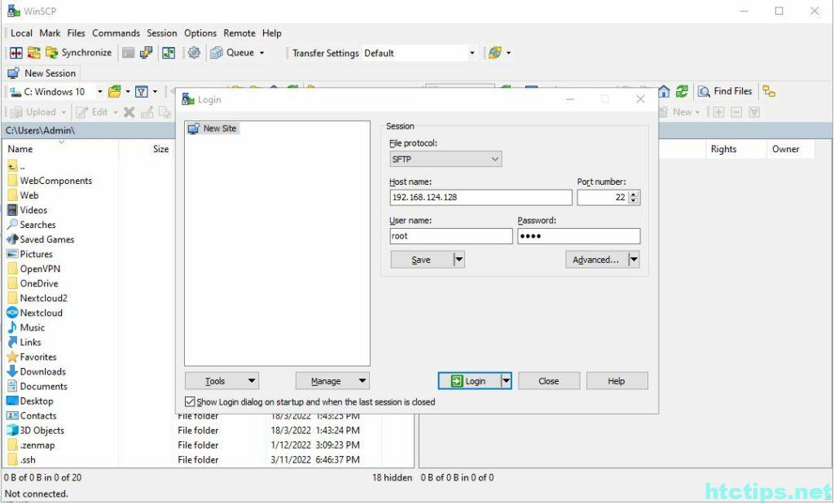Select New Site in the Login site list

coord(213,128)
